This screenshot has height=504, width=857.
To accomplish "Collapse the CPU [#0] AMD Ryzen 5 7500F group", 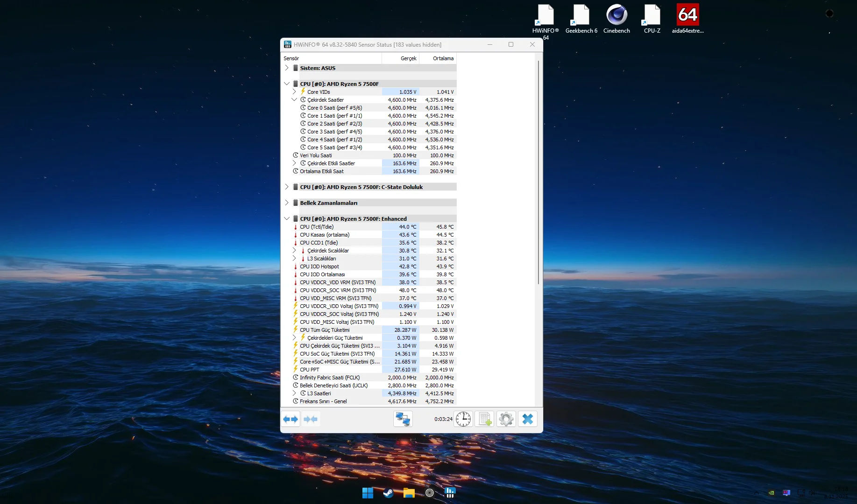I will (287, 84).
